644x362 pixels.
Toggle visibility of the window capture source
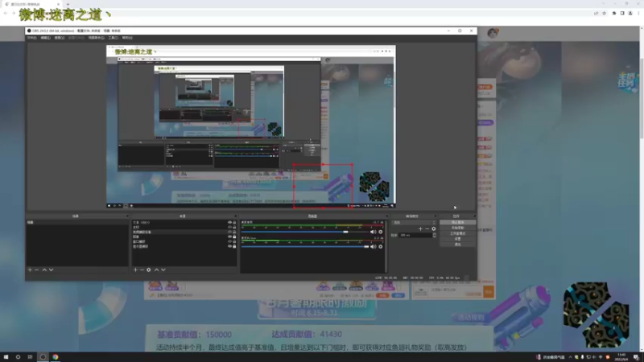tap(229, 242)
